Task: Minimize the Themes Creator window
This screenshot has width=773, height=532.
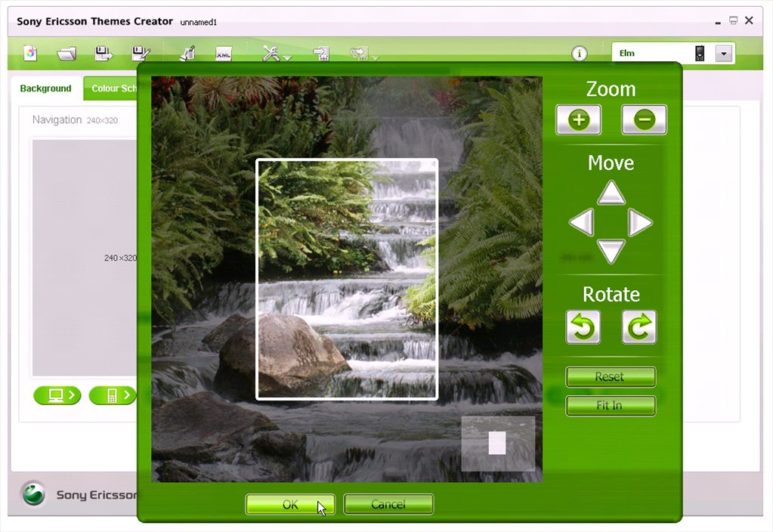Action: pos(718,22)
